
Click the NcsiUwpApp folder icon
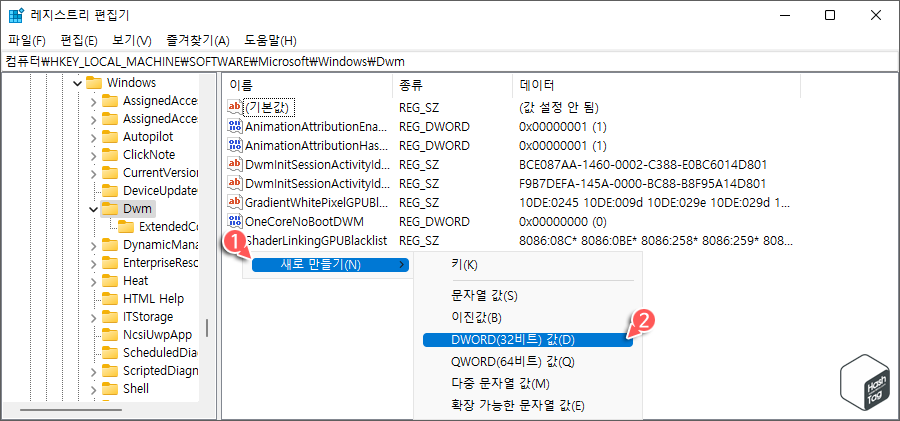point(110,334)
